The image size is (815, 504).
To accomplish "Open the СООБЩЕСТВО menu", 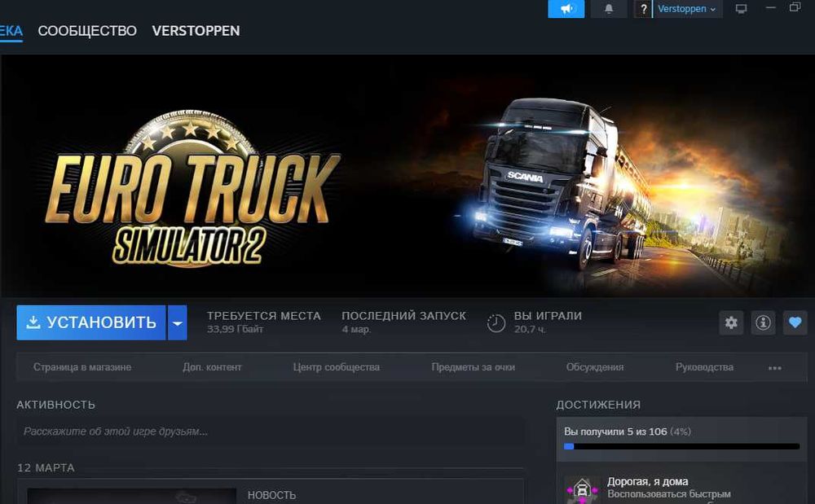I will click(x=87, y=31).
